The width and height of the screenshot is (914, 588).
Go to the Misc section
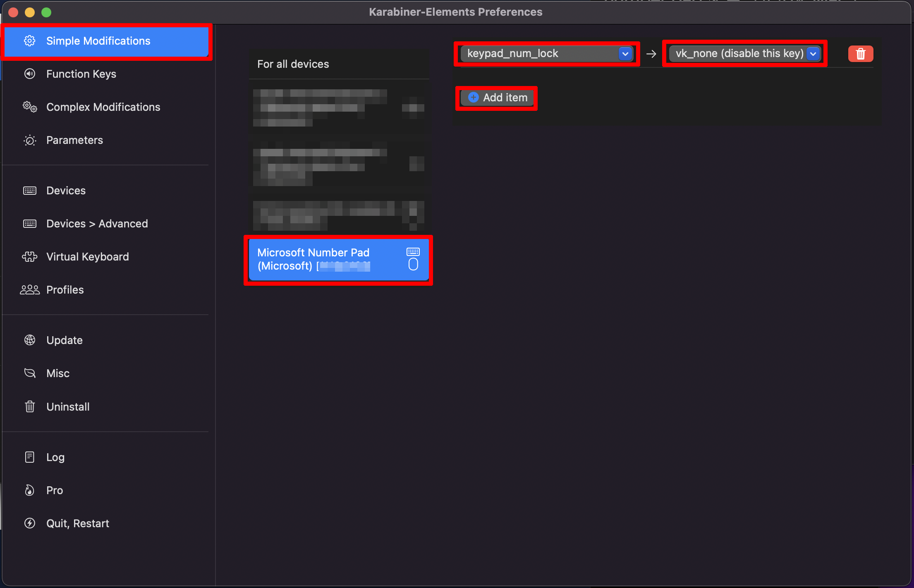107,373
